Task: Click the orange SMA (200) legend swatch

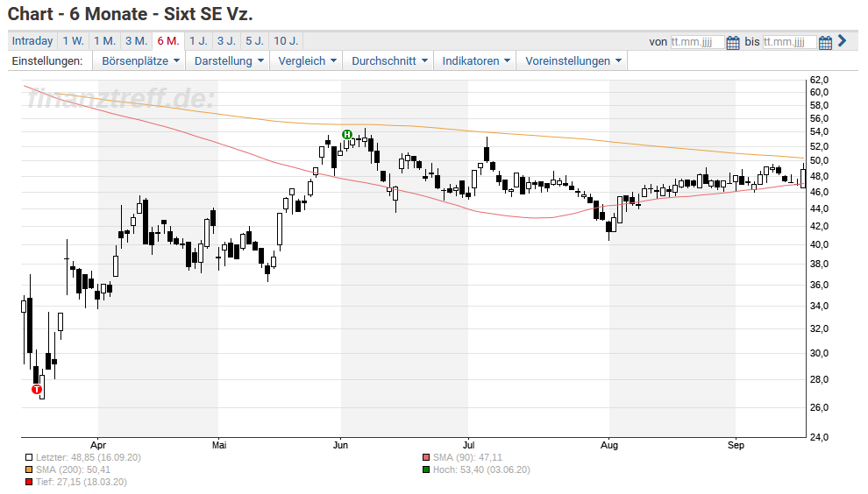Action: coord(29,469)
